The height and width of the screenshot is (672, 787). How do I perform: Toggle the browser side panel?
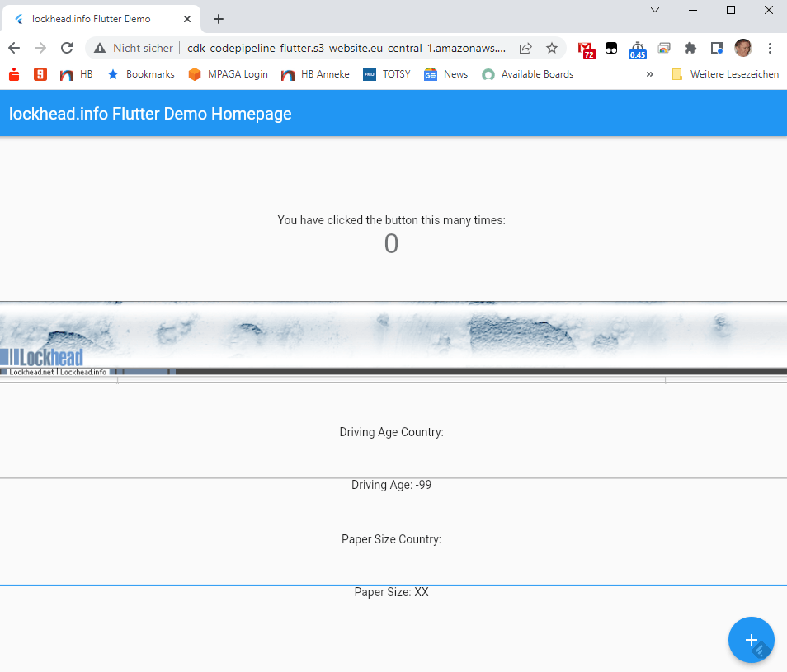[x=717, y=48]
